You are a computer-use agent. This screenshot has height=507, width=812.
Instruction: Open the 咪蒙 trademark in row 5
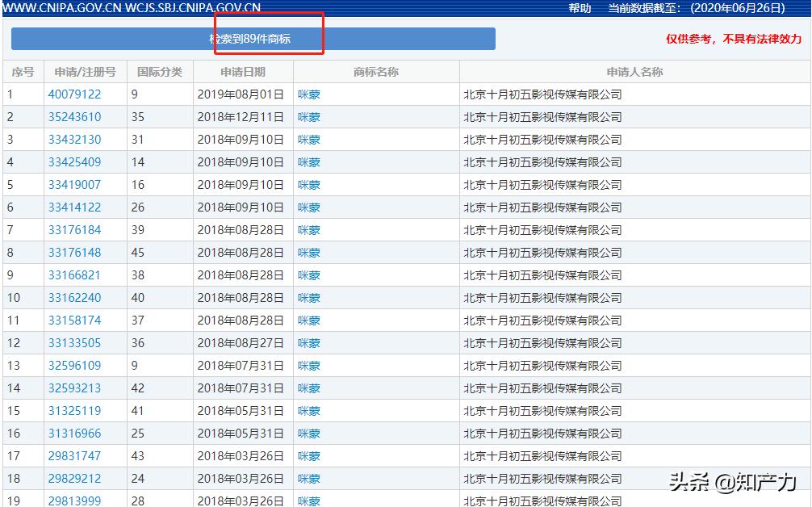pos(309,185)
